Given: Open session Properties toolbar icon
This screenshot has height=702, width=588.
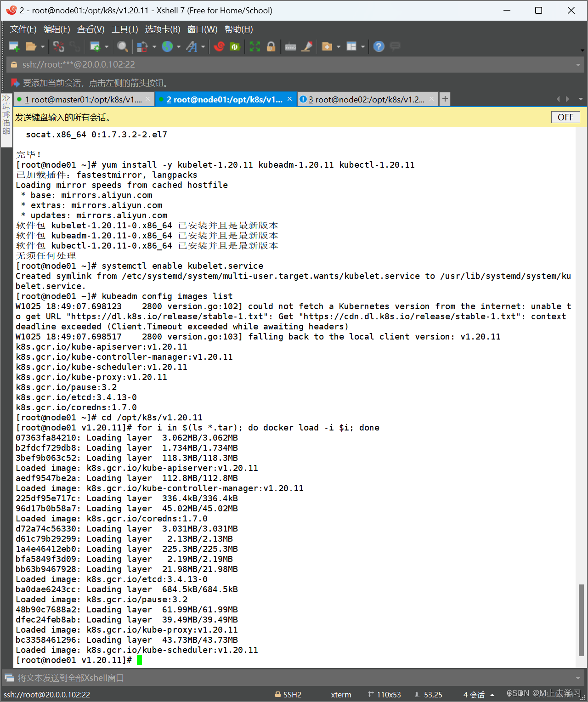Looking at the screenshot, I should (x=95, y=46).
